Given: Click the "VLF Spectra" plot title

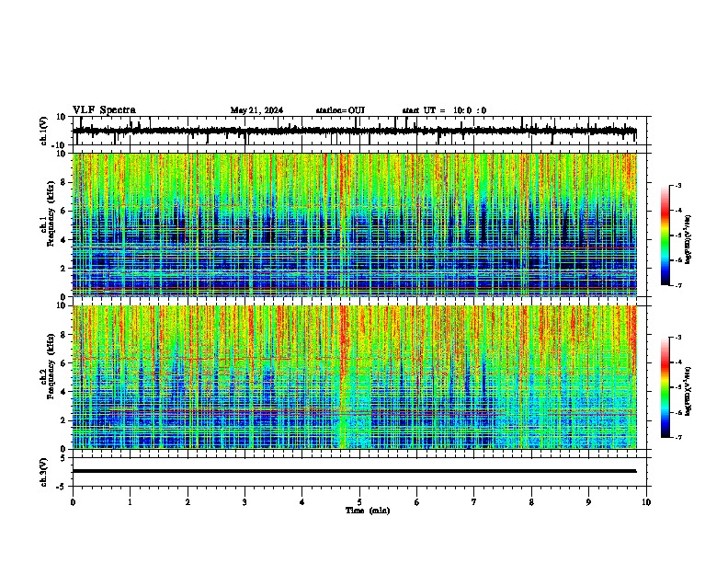Looking at the screenshot, I should coord(104,110).
